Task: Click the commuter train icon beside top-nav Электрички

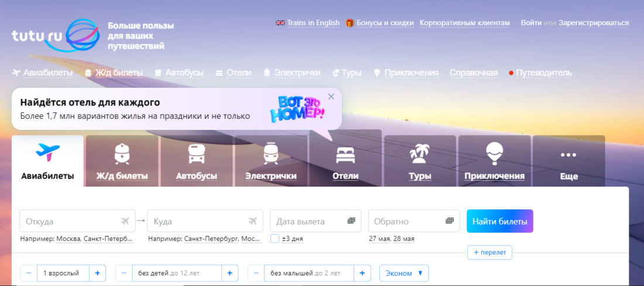Action: 267,73
